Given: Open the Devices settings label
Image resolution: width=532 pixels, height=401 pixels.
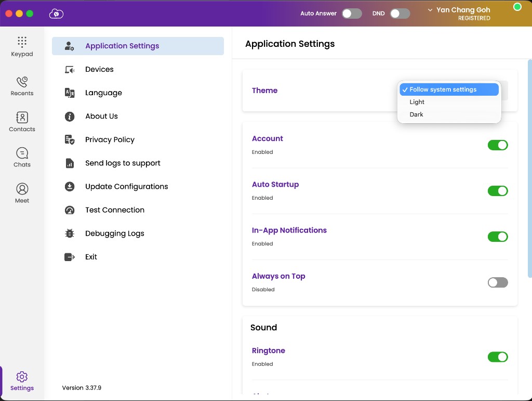Looking at the screenshot, I should [99, 69].
